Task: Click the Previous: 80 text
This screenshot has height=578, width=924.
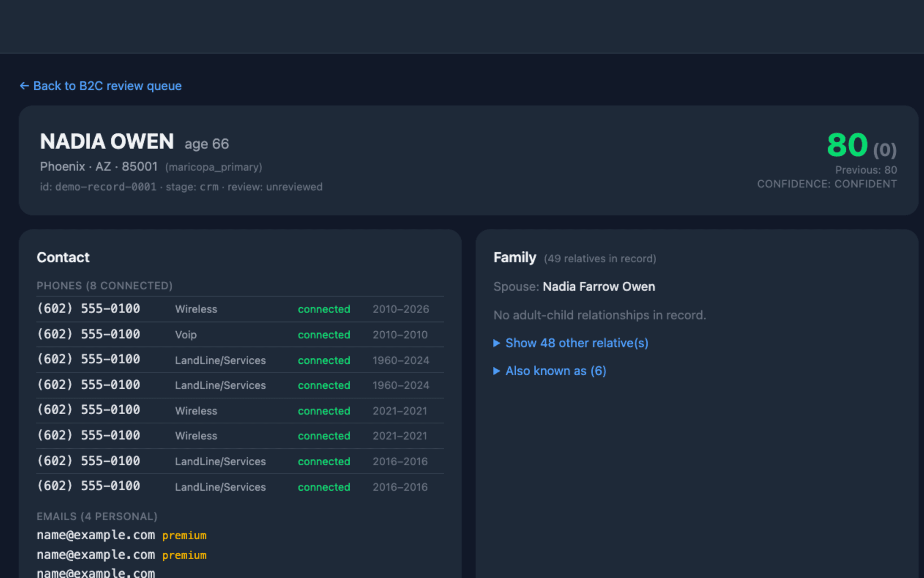Action: [x=866, y=170]
